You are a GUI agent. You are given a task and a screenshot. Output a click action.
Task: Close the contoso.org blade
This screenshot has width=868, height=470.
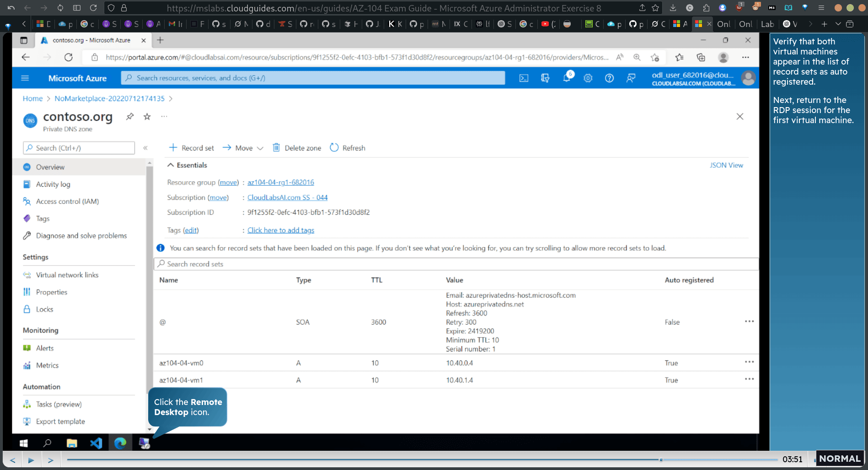(x=740, y=117)
